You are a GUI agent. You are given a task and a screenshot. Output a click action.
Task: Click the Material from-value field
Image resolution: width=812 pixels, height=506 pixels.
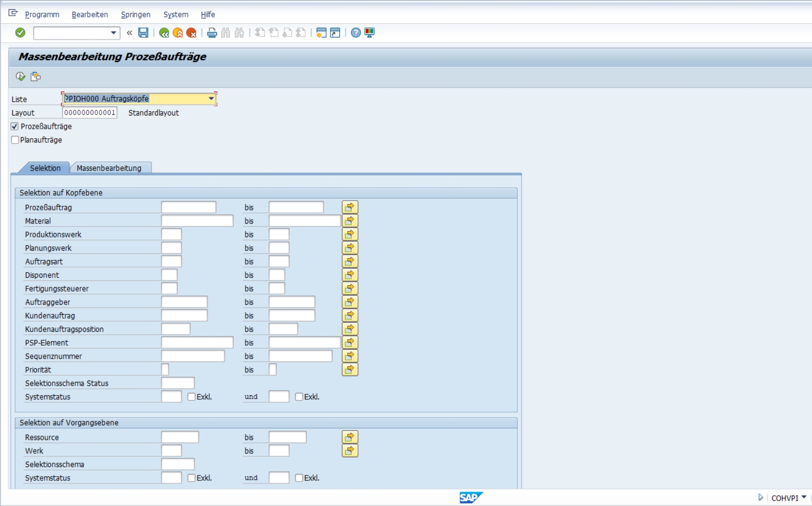[197, 221]
